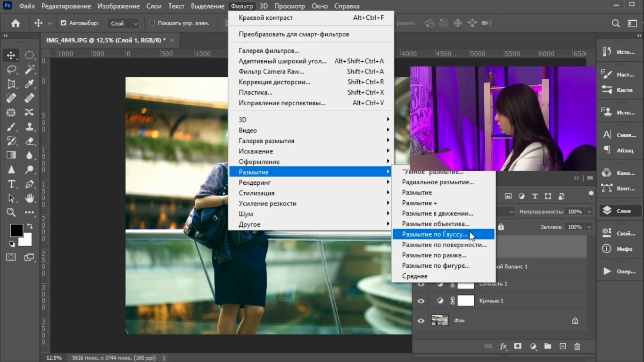Expand Move tool preset picker arrow
Image resolution: width=644 pixels, height=362 pixels.
tap(50, 23)
